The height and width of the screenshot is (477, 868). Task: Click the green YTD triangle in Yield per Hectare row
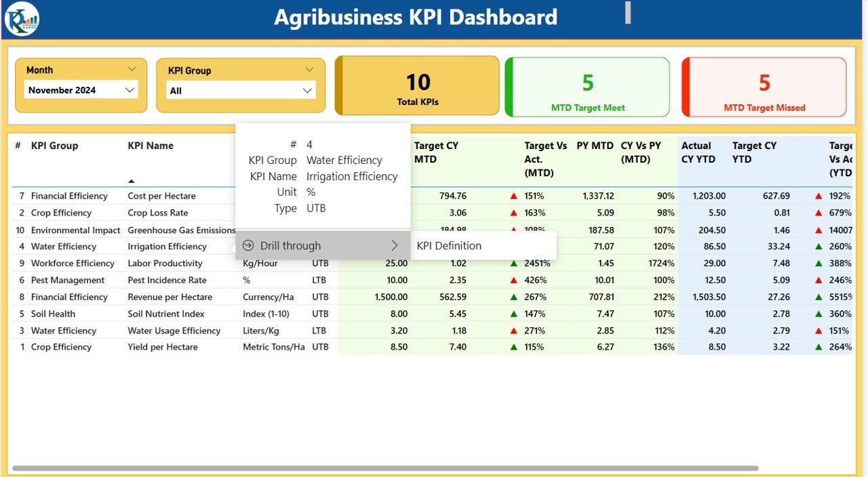click(818, 348)
